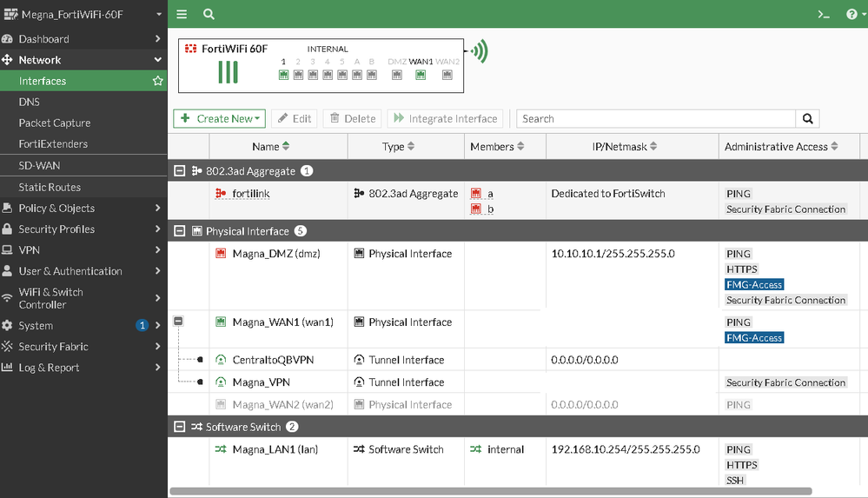Open User & Authentication menu
The width and height of the screenshot is (868, 498).
[83, 271]
